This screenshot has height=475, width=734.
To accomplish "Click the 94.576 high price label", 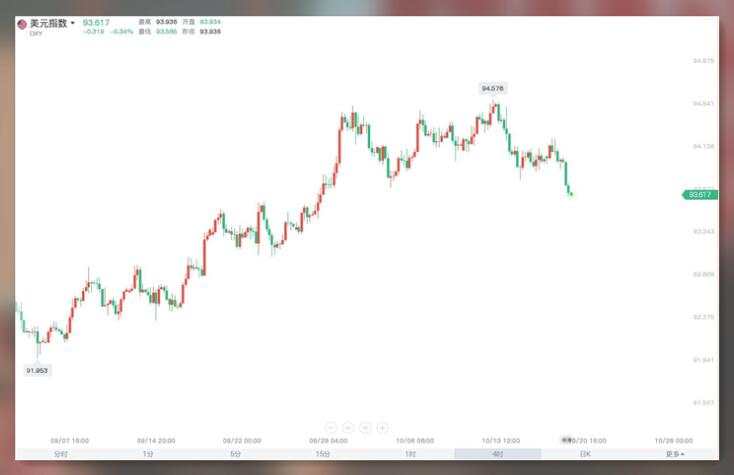I will tap(493, 88).
